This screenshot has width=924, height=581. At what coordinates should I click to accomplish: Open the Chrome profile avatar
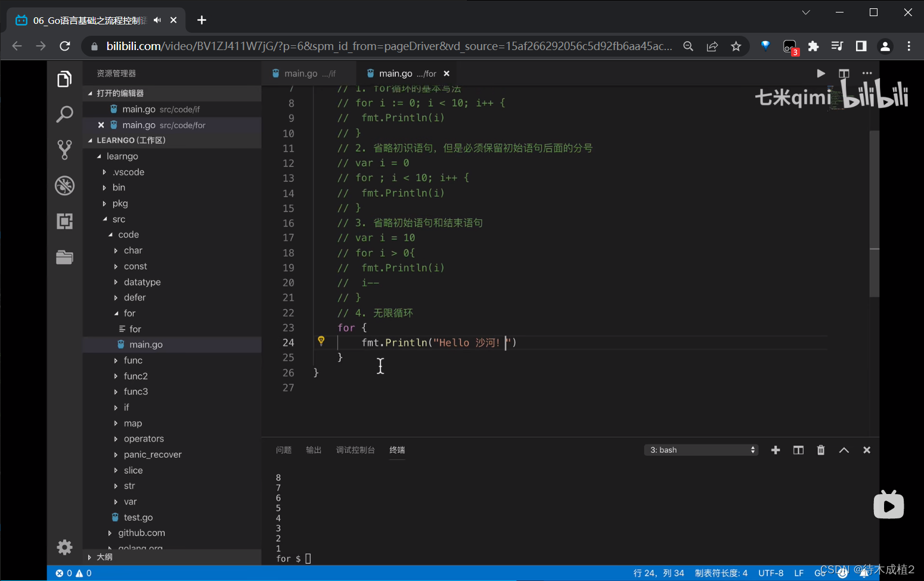[x=885, y=46]
